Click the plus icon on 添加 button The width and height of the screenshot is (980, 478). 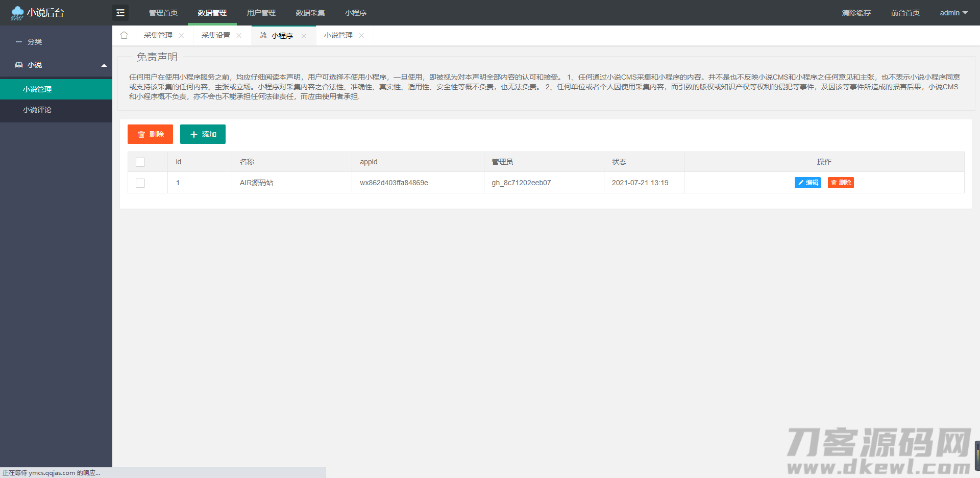[193, 134]
